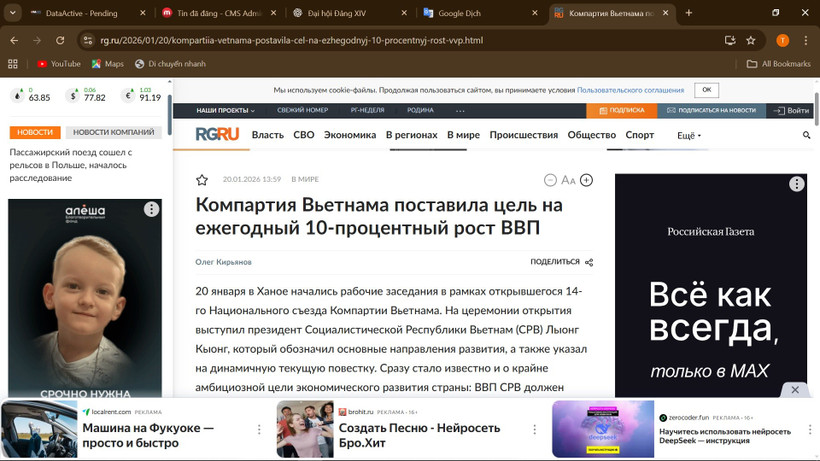Open РГ-НЕДЕЛЯ in top bar
Image resolution: width=820 pixels, height=461 pixels.
(367, 110)
